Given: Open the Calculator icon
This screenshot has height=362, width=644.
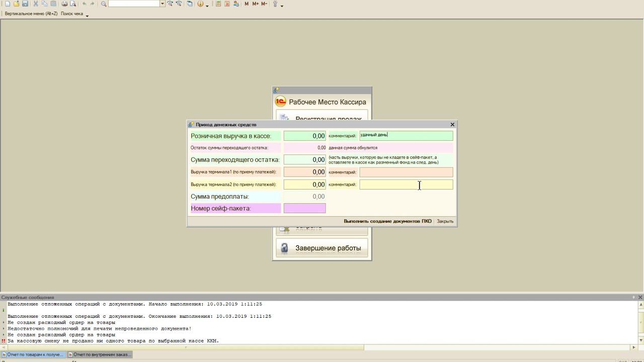Looking at the screenshot, I should tap(218, 4).
